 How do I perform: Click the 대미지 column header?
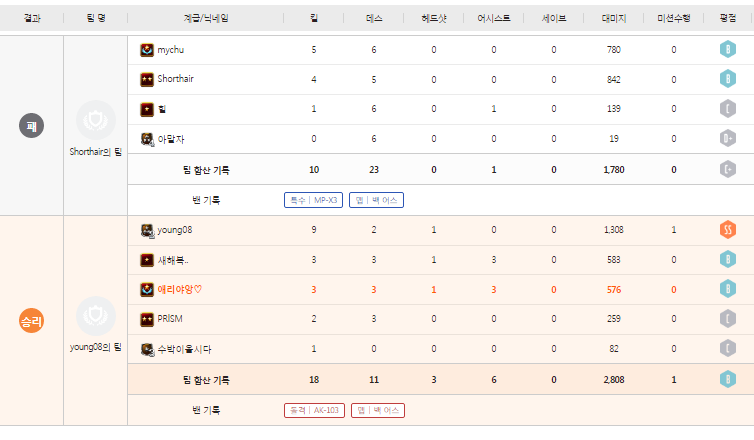click(x=613, y=18)
